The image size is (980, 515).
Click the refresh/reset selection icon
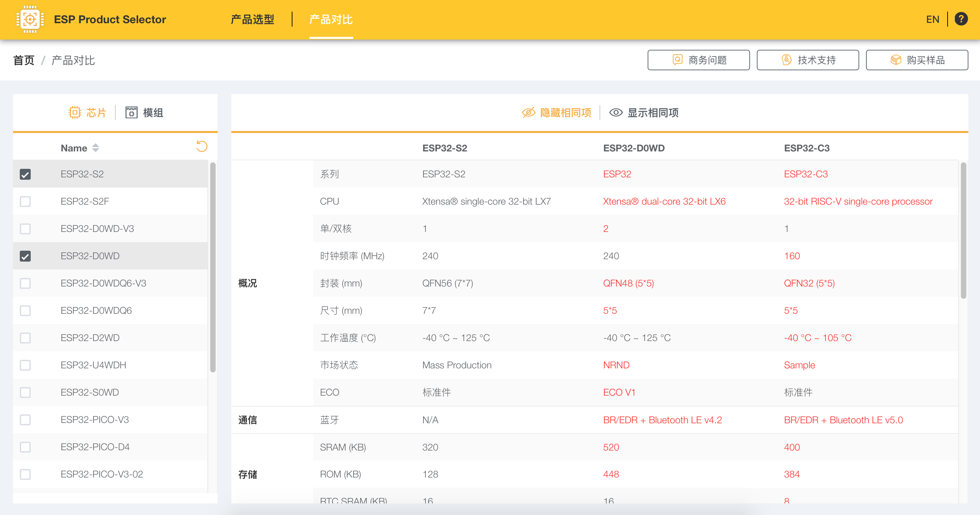(202, 146)
